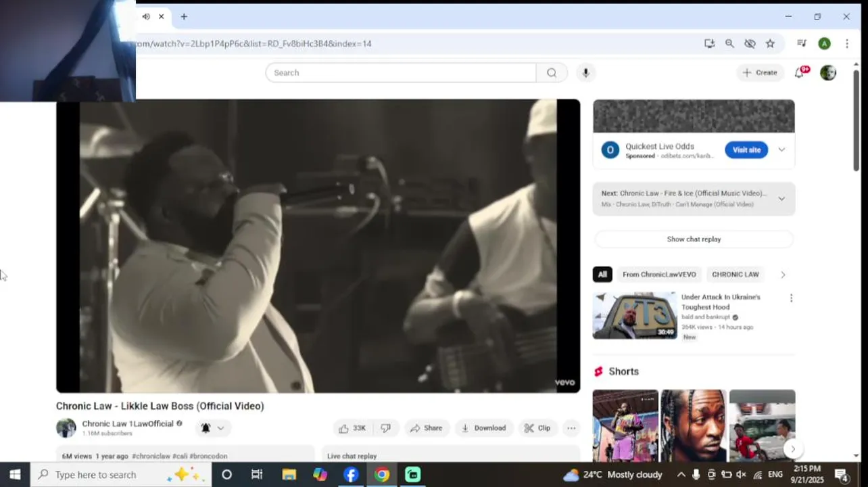Like the video with thumbs up
The image size is (868, 487).
[x=352, y=428]
